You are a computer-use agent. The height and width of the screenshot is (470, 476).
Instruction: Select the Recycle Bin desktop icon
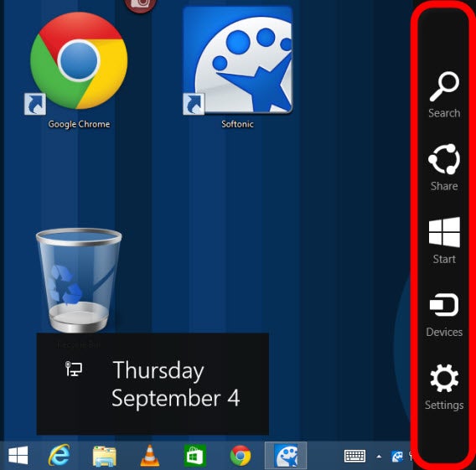click(x=79, y=281)
